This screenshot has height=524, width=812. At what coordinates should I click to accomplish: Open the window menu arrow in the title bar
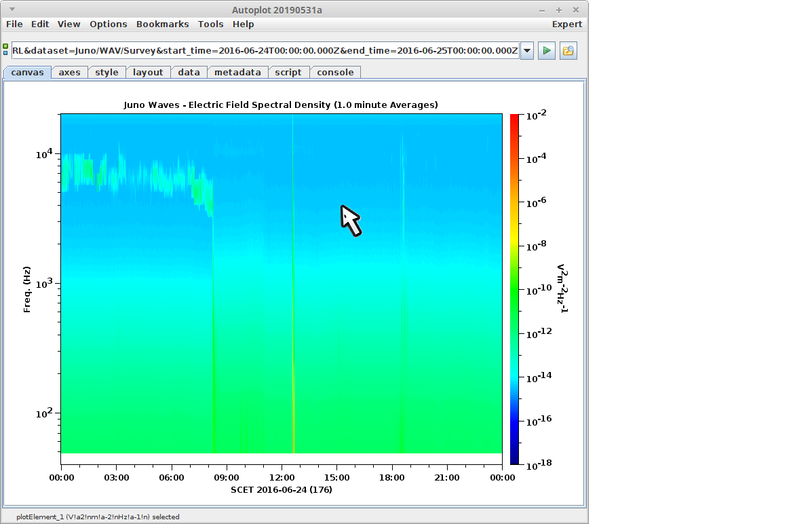click(12, 10)
